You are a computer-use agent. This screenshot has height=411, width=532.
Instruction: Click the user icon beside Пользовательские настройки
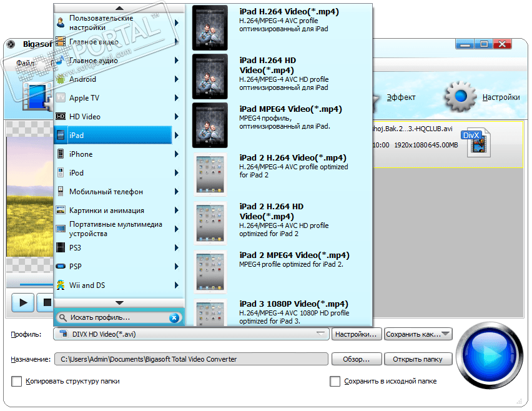[61, 22]
